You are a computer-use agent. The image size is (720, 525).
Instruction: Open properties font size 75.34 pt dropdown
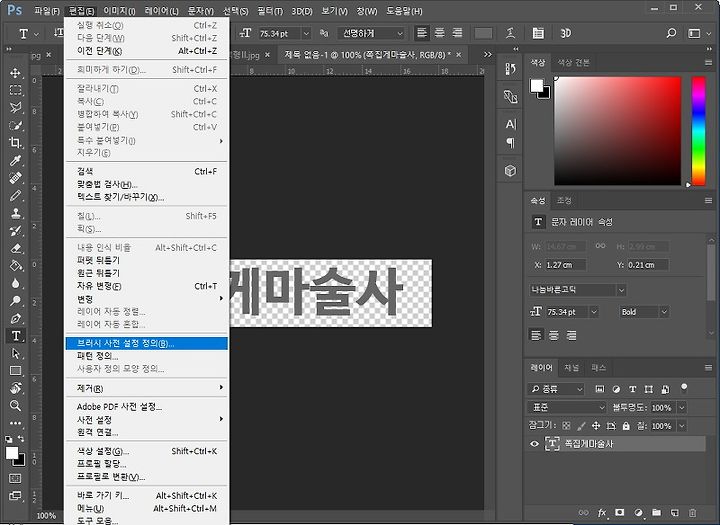pos(594,312)
